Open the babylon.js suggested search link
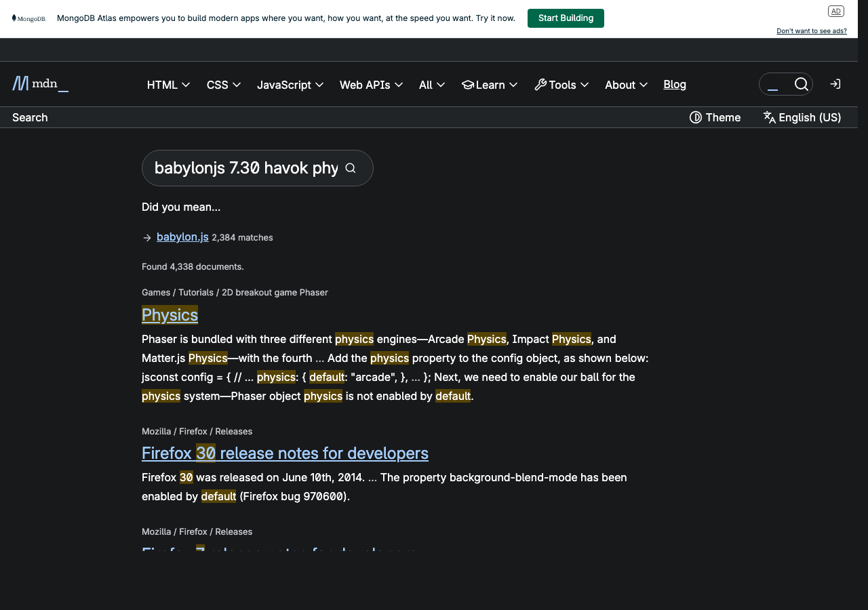The height and width of the screenshot is (610, 868). (x=182, y=237)
